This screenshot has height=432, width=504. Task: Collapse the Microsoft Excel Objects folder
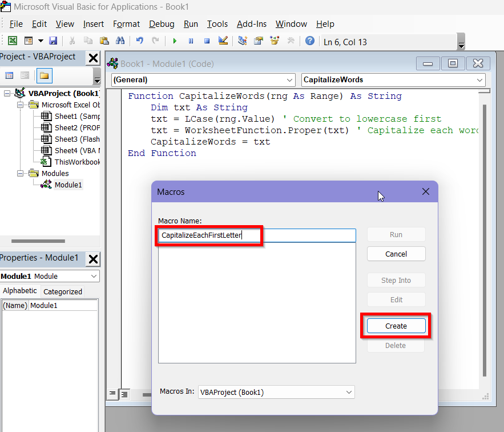coord(20,105)
